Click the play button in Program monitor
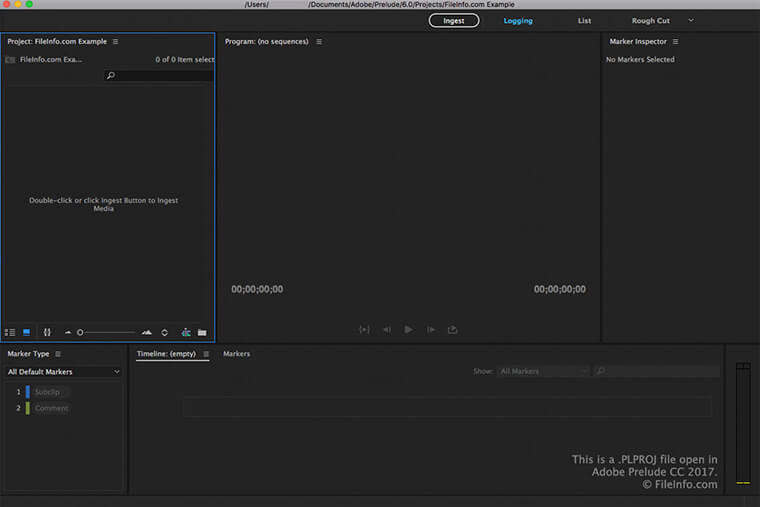Screen dimensions: 760x507 click(x=408, y=329)
